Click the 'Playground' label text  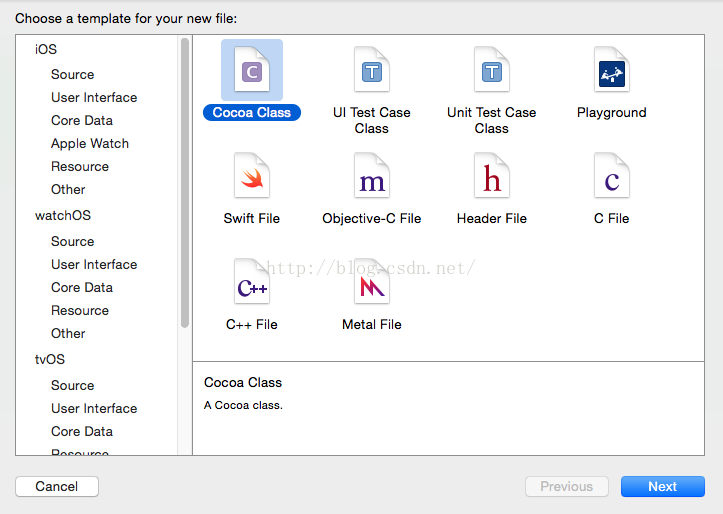tap(611, 112)
